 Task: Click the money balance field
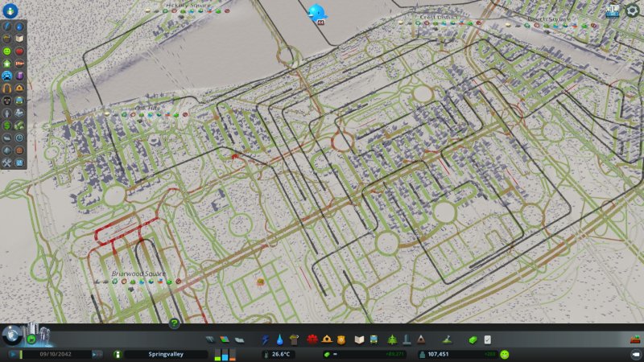click(x=365, y=354)
